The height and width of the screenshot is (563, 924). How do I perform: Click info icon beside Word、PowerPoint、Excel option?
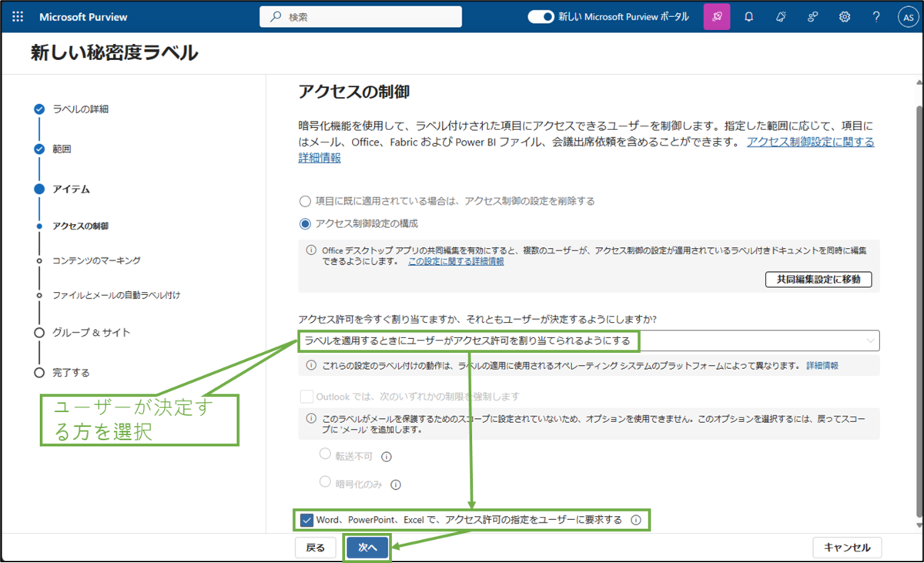tap(636, 520)
